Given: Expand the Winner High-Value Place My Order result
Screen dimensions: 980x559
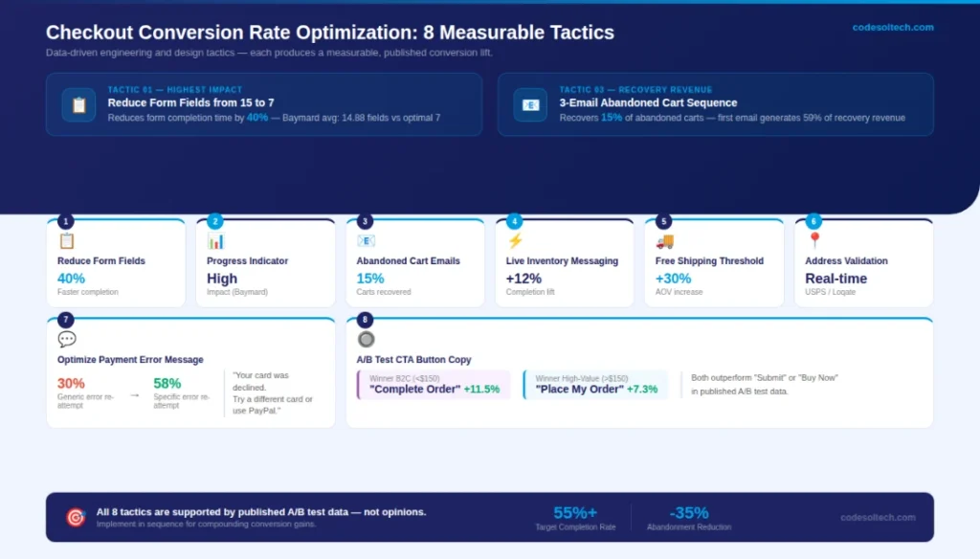Looking at the screenshot, I should click(595, 383).
